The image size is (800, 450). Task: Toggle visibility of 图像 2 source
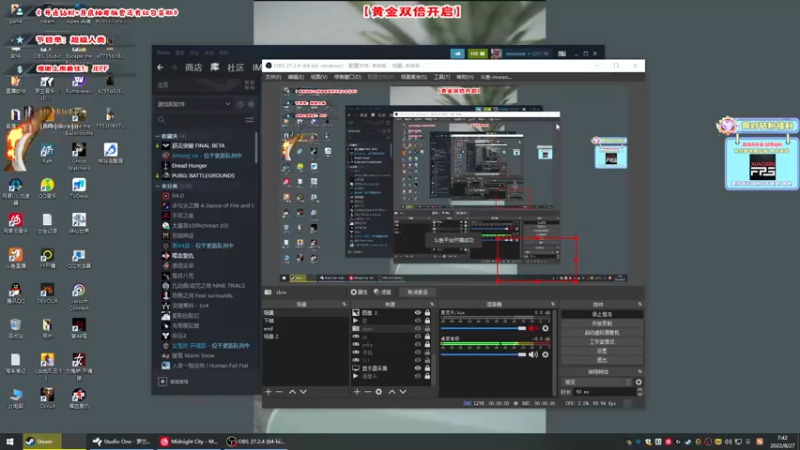click(418, 313)
